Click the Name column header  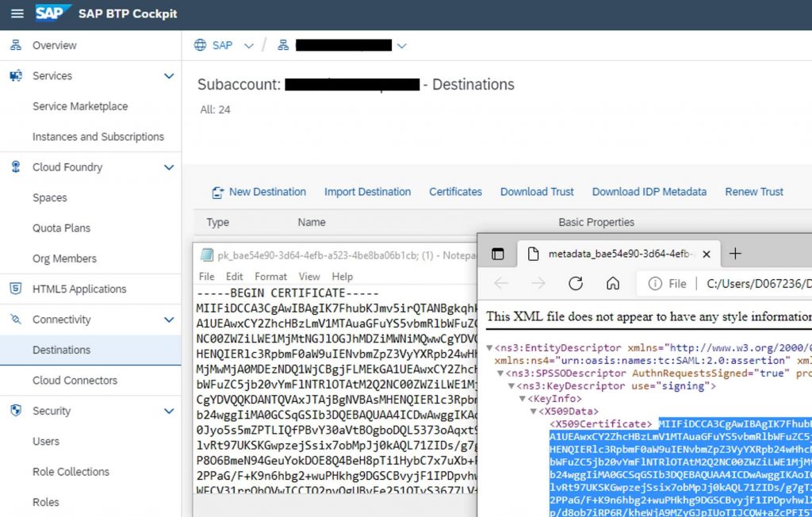[311, 222]
